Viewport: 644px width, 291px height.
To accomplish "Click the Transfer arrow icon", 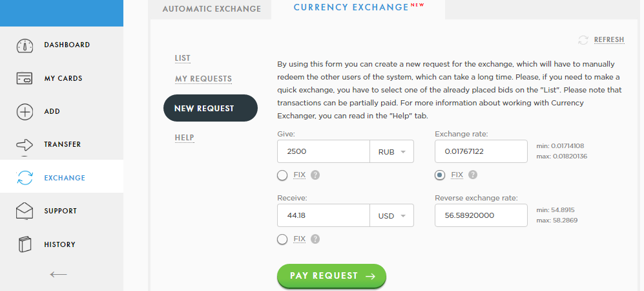I will coord(25,145).
